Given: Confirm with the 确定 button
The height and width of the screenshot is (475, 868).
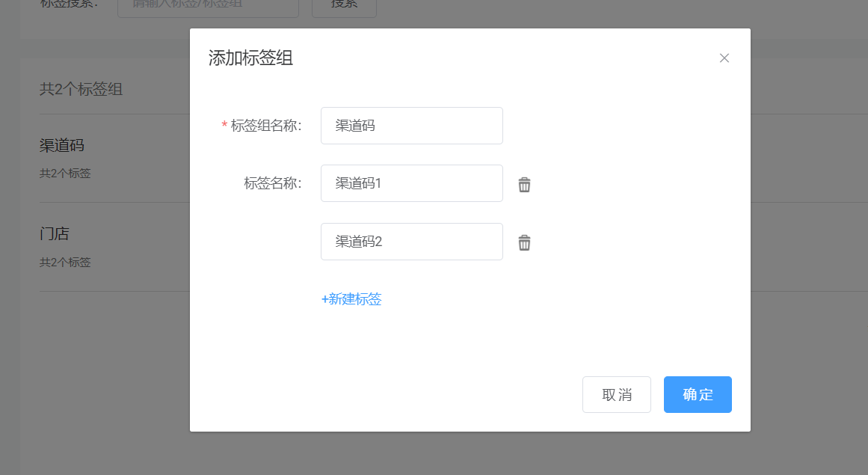Looking at the screenshot, I should click(x=698, y=395).
